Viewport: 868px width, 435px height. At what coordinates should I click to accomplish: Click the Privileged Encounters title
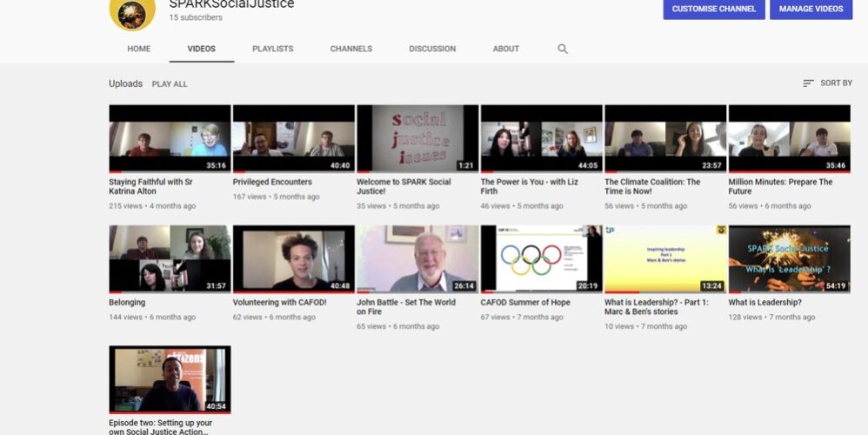[272, 182]
